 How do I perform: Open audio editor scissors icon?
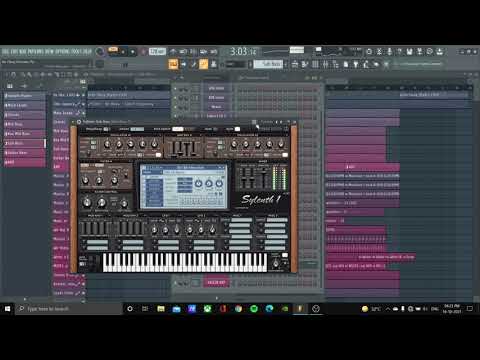(379, 51)
